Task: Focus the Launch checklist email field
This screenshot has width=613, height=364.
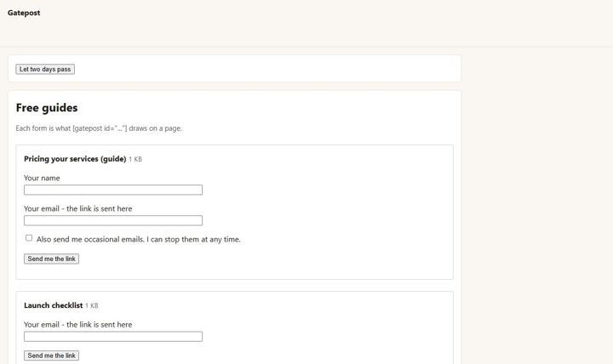Action: tap(113, 336)
